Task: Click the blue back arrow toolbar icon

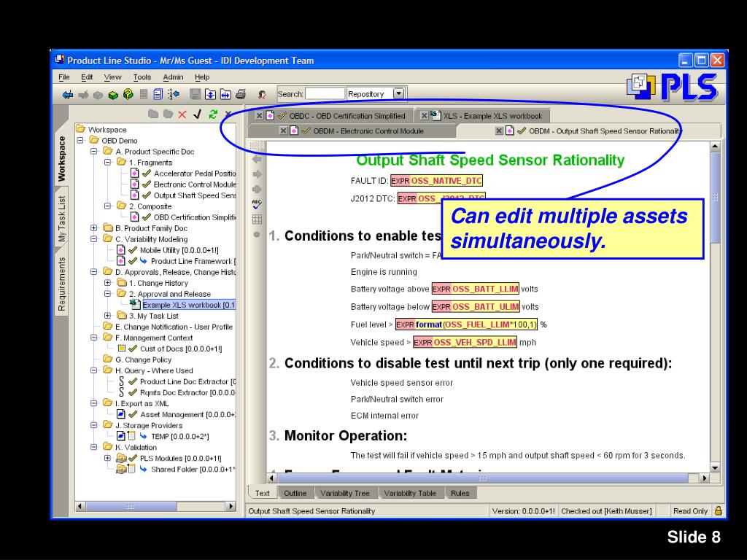Action: pyautogui.click(x=68, y=94)
